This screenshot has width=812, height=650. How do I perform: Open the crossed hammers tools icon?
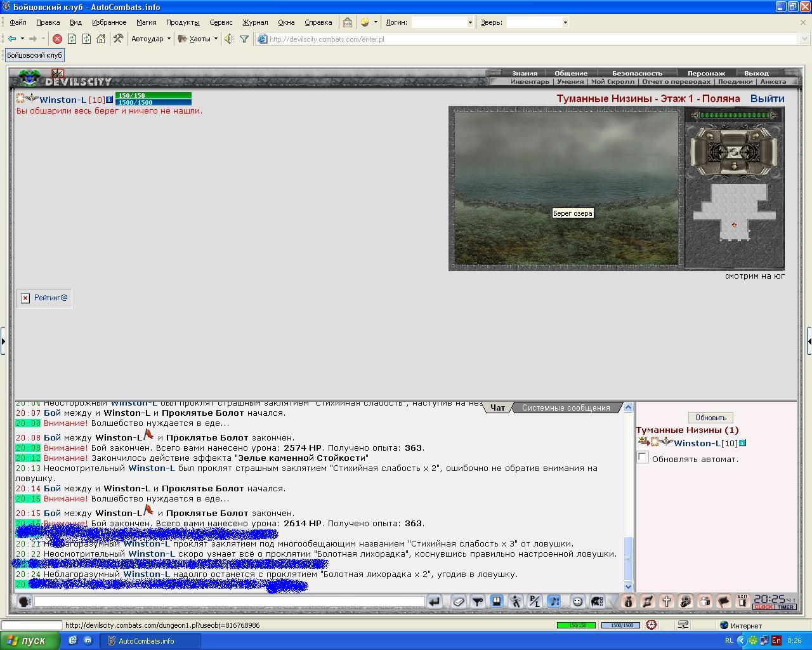point(118,39)
